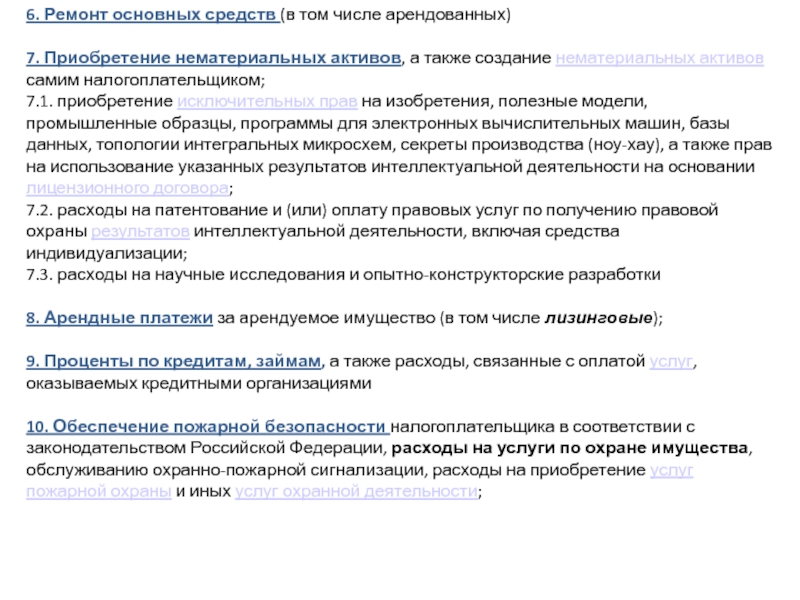Open the 'лицензионного договора' link

click(x=128, y=188)
